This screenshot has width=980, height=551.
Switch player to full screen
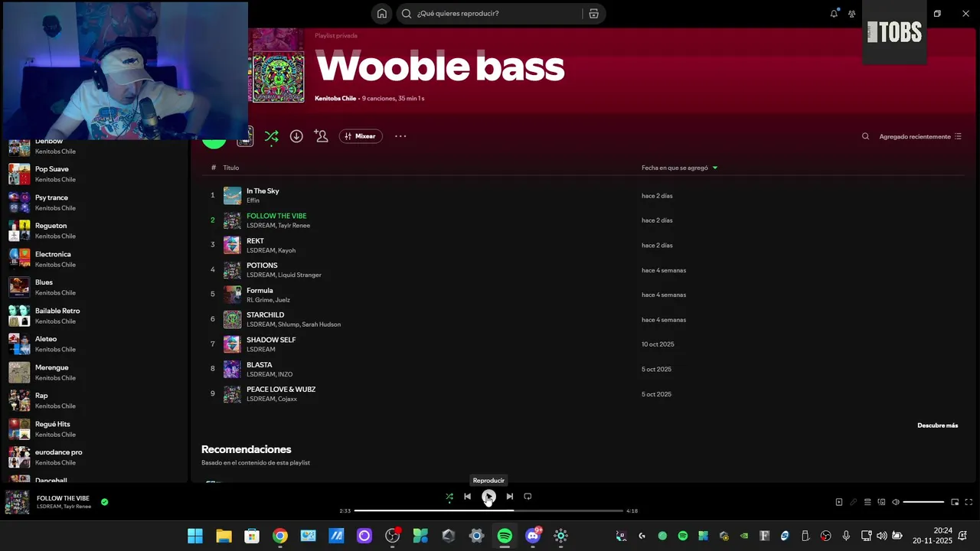pos(969,502)
